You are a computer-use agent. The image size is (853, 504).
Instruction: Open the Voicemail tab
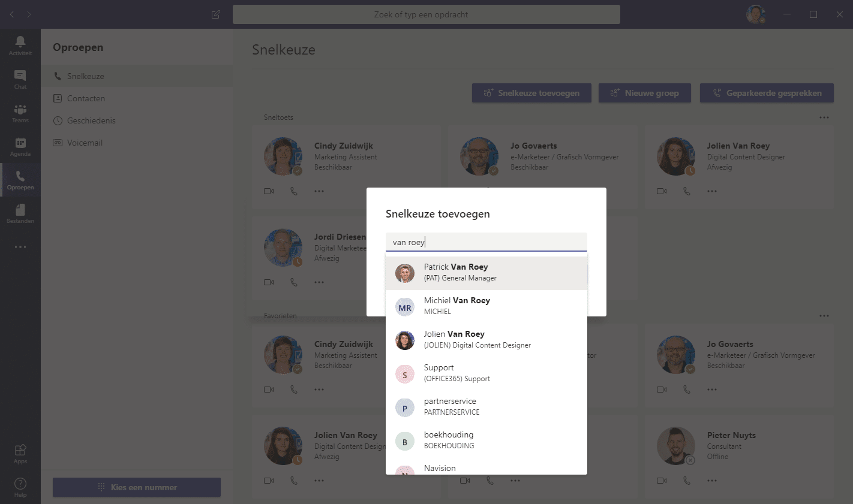point(137,143)
